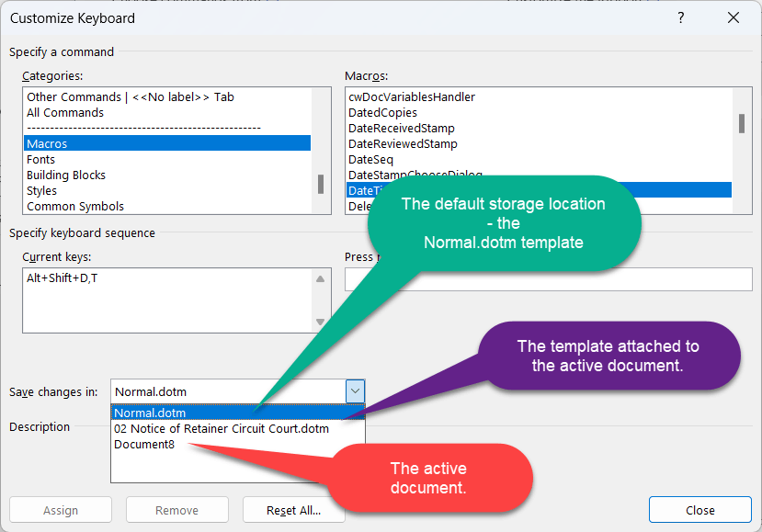Select Building Blocks category
Screen dimensions: 762x532
(66, 175)
